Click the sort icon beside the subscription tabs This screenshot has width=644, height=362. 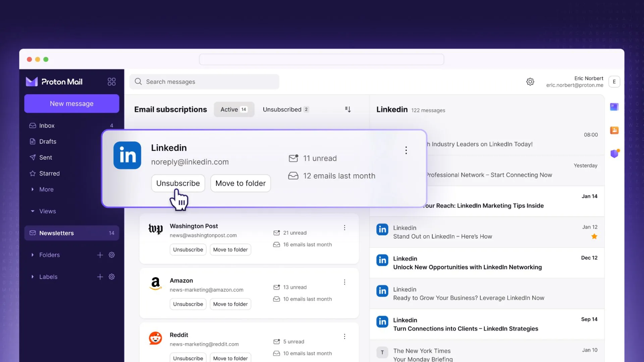point(348,109)
